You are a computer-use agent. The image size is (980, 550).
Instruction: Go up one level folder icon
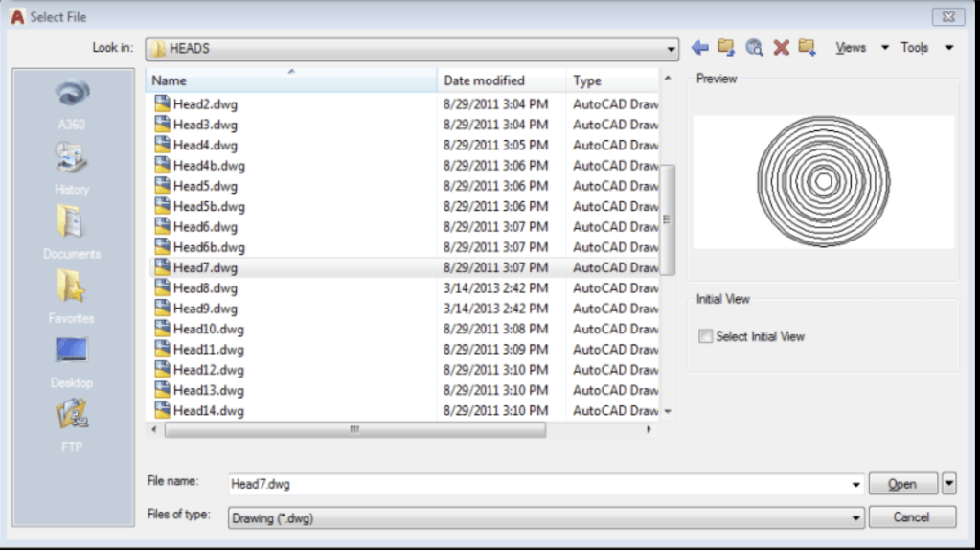click(726, 48)
